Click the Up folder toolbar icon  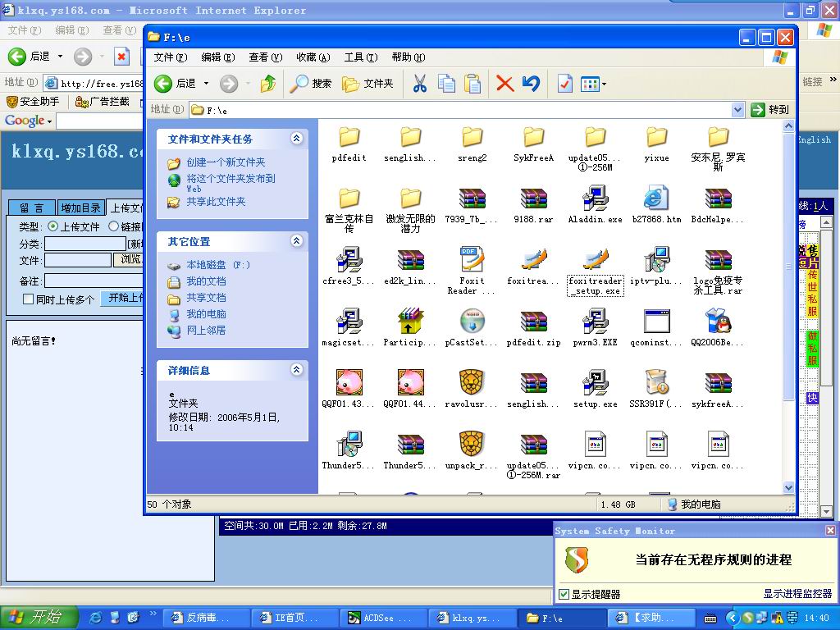click(268, 84)
